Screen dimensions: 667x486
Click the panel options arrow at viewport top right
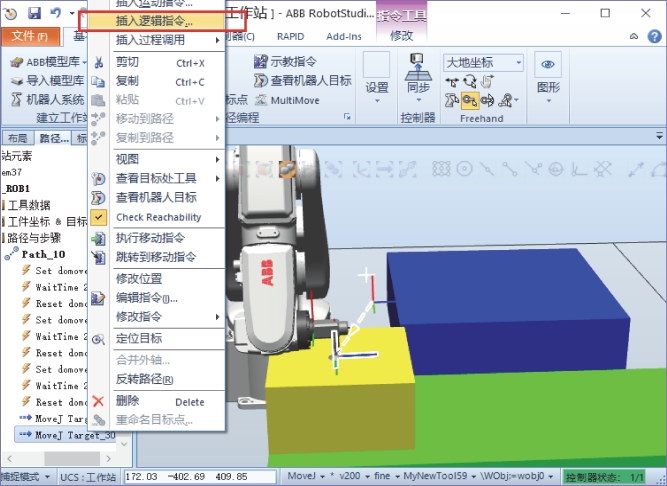(x=659, y=136)
